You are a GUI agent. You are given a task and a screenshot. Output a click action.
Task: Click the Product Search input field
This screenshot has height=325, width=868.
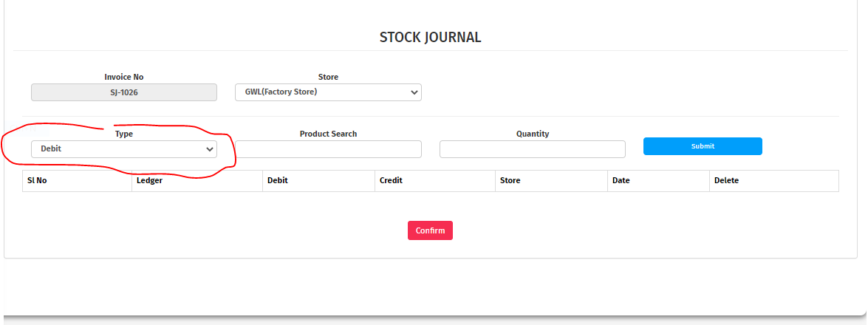328,149
